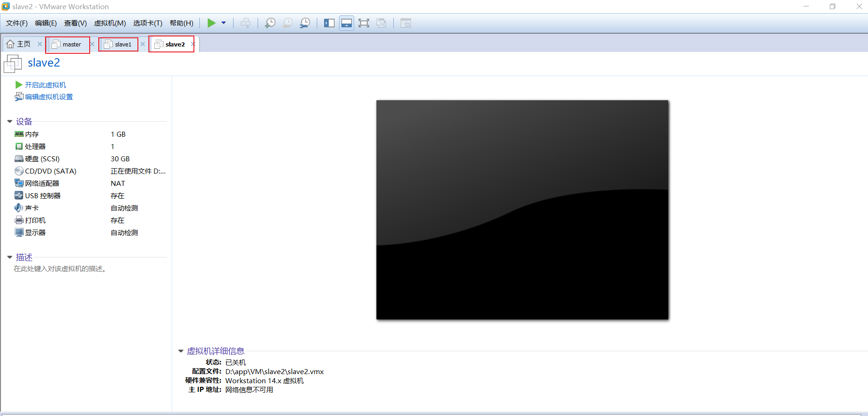Click the 内存 memory device icon
The width and height of the screenshot is (868, 416).
[19, 134]
